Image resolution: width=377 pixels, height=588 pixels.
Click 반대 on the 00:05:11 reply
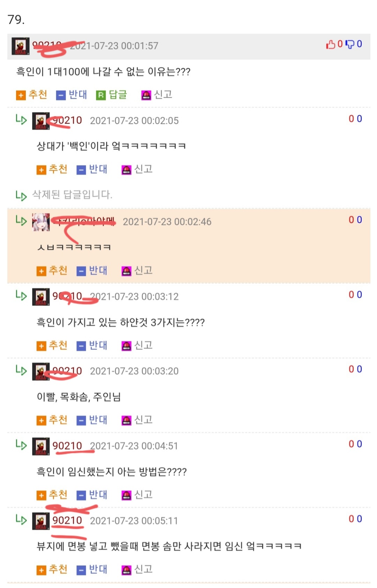92,570
